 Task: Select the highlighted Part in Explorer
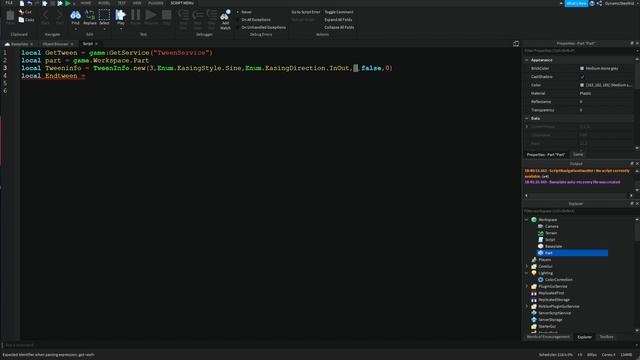pyautogui.click(x=572, y=253)
